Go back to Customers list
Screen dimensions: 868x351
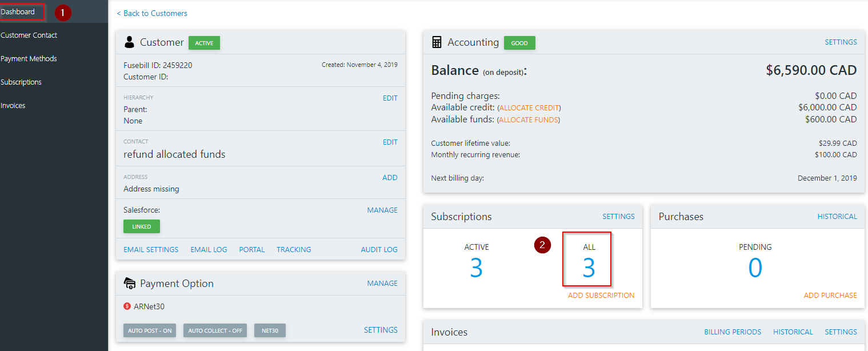[152, 13]
